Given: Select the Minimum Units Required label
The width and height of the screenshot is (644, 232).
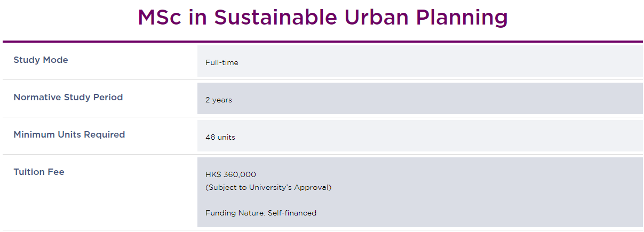Looking at the screenshot, I should point(69,134).
